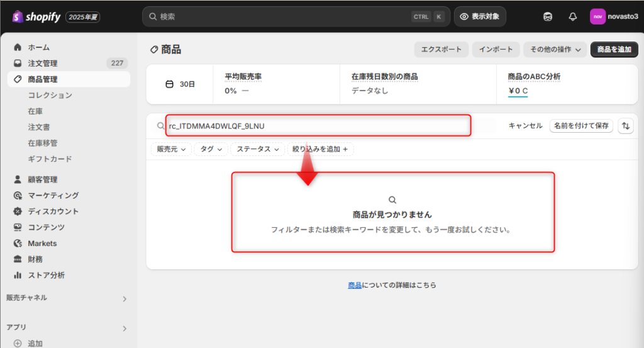Open the 商品 help link at bottom
644x348 pixels.
tap(355, 285)
